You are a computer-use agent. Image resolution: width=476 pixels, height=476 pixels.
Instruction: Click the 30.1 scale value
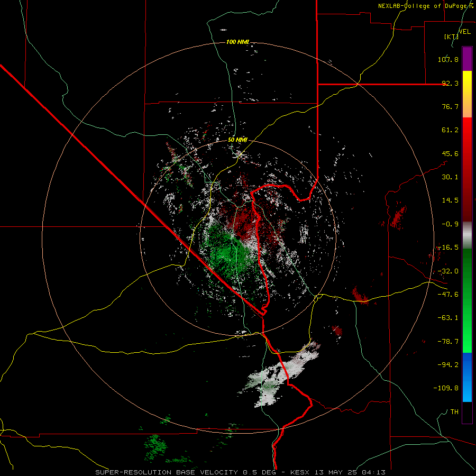450,177
